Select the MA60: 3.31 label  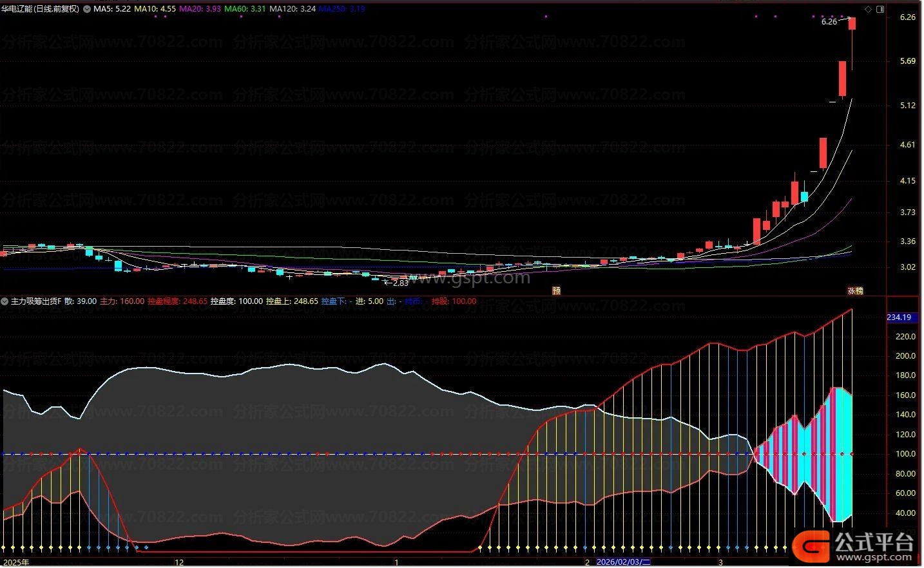click(245, 9)
